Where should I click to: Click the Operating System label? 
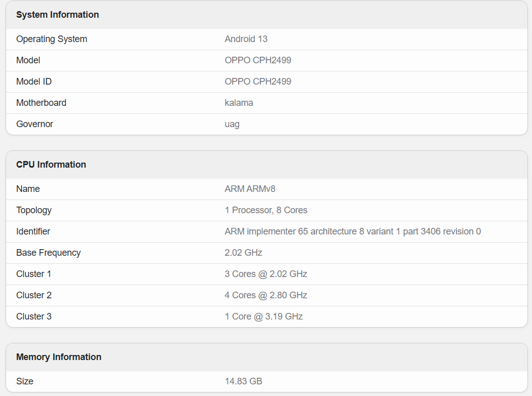tap(52, 39)
